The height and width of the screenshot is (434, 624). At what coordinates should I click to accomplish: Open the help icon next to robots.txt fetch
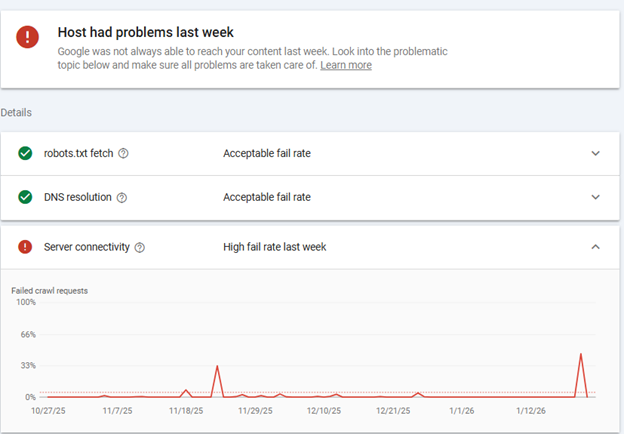point(124,154)
